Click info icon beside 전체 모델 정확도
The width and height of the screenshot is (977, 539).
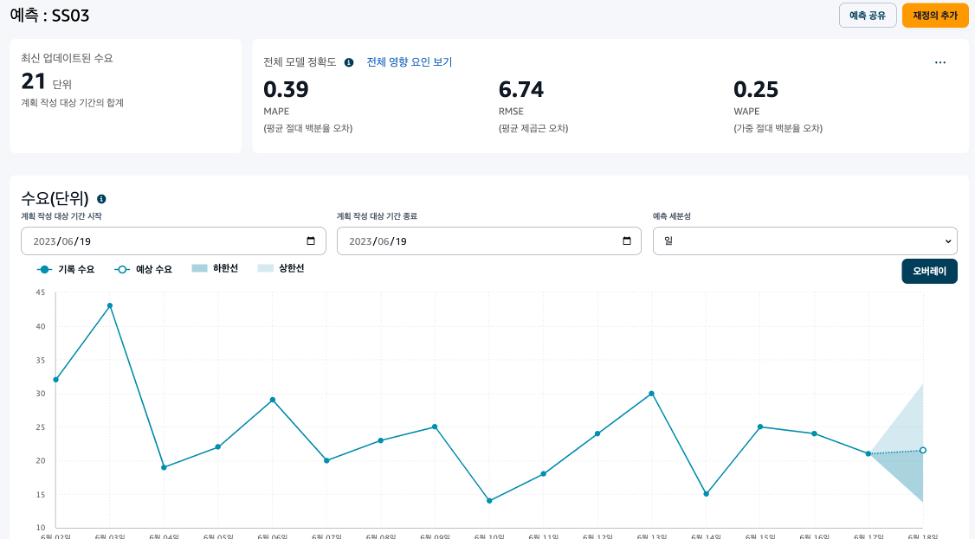click(x=349, y=62)
